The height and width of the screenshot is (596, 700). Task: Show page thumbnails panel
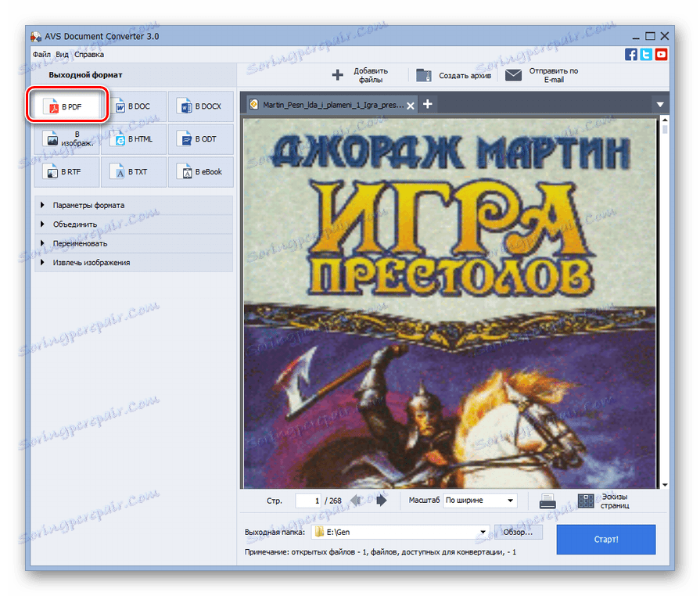pyautogui.click(x=604, y=501)
